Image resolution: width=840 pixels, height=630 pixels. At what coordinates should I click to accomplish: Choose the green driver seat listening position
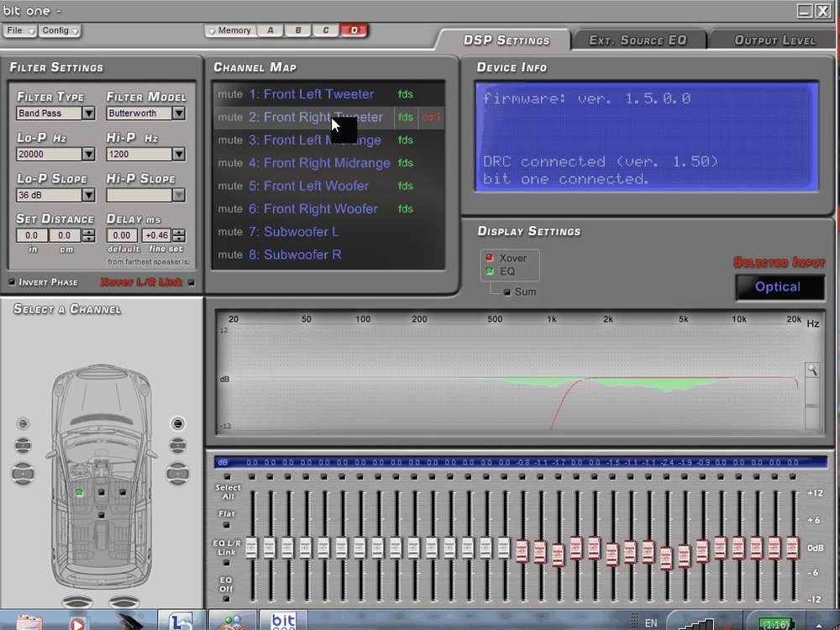pos(79,492)
